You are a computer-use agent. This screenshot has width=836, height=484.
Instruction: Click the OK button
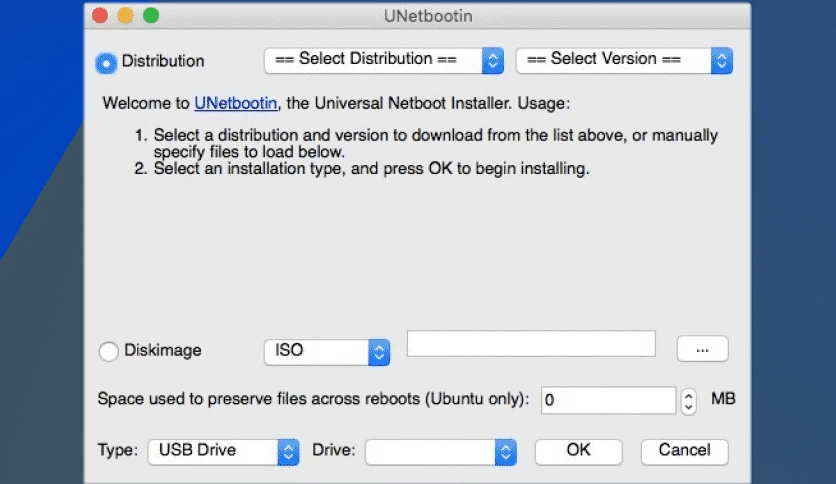pyautogui.click(x=578, y=451)
